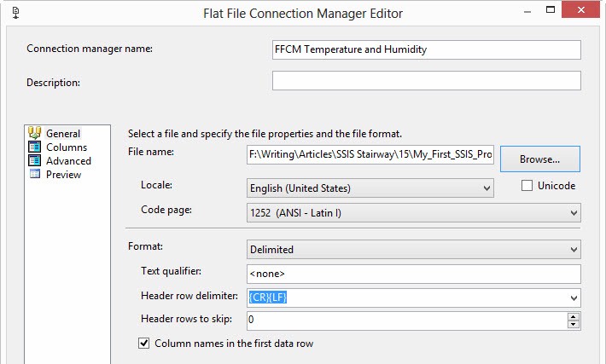Click the Preview page icon
Viewport: 606px width, 364px height.
[x=35, y=174]
